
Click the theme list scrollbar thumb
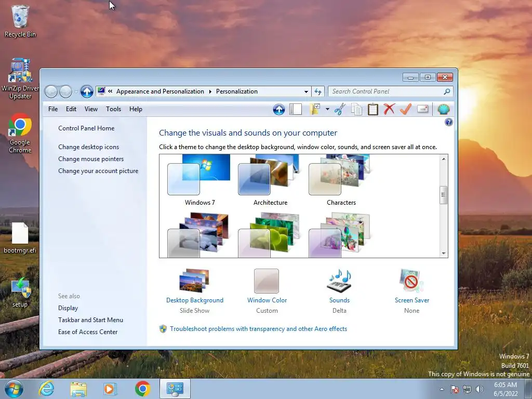pyautogui.click(x=443, y=195)
